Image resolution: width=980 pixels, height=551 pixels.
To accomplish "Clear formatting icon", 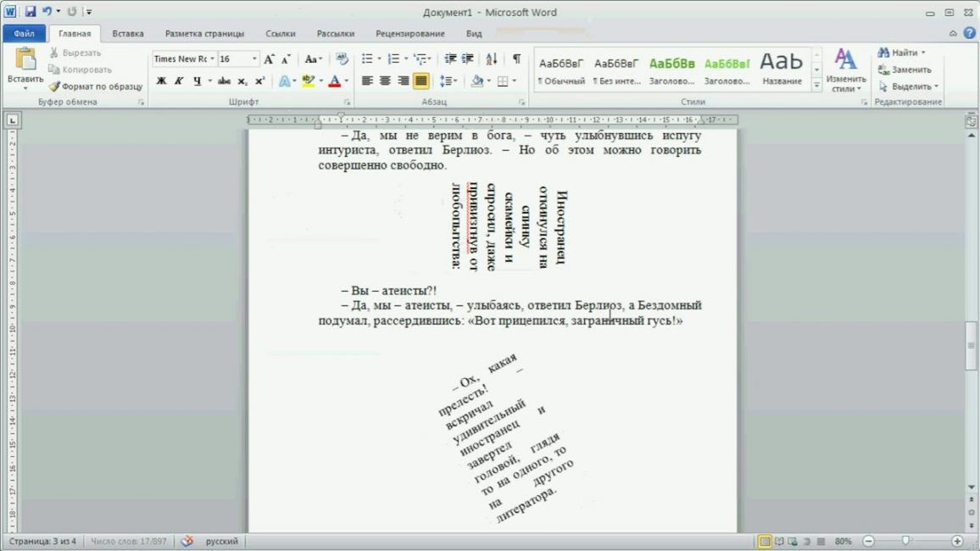I will click(x=342, y=59).
